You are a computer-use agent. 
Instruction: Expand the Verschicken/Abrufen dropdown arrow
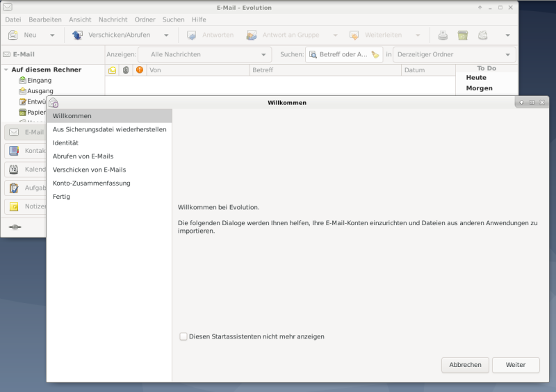[166, 35]
